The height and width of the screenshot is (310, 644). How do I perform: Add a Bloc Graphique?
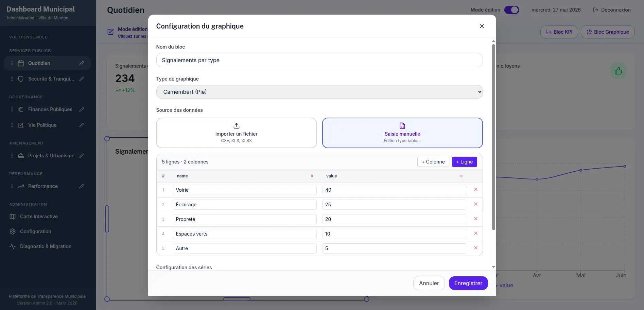pyautogui.click(x=608, y=32)
